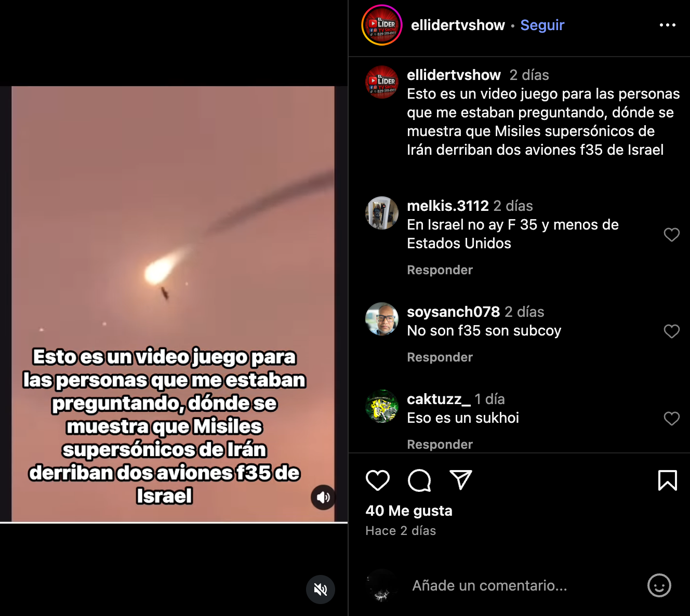Viewport: 690px width, 616px height.
Task: Follow ellidertvshow using the Seguir link
Action: [x=542, y=25]
